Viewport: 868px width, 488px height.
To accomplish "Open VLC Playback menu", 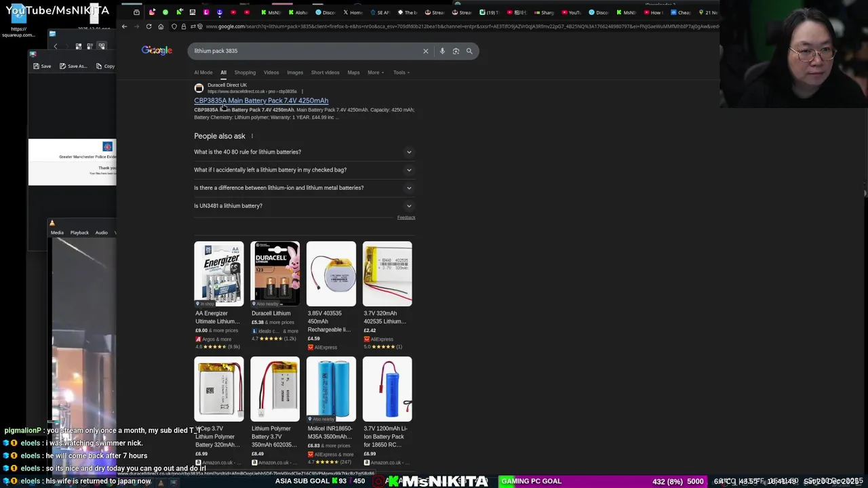I will tap(79, 232).
